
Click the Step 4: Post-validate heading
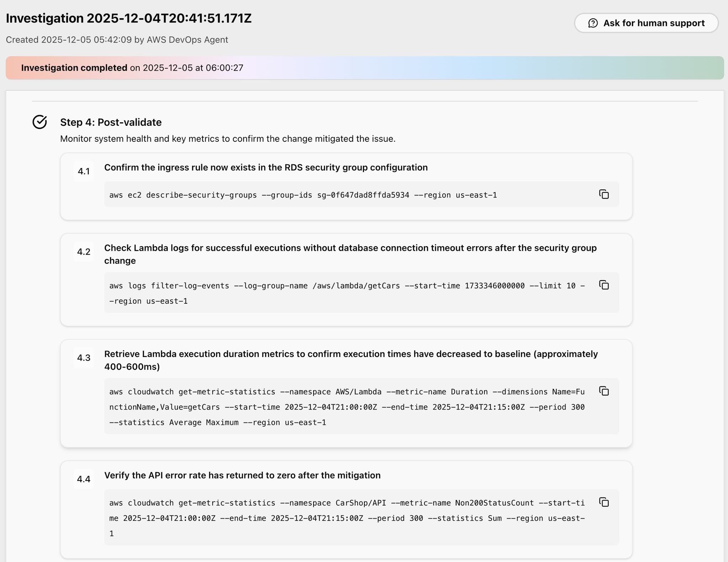coord(111,122)
